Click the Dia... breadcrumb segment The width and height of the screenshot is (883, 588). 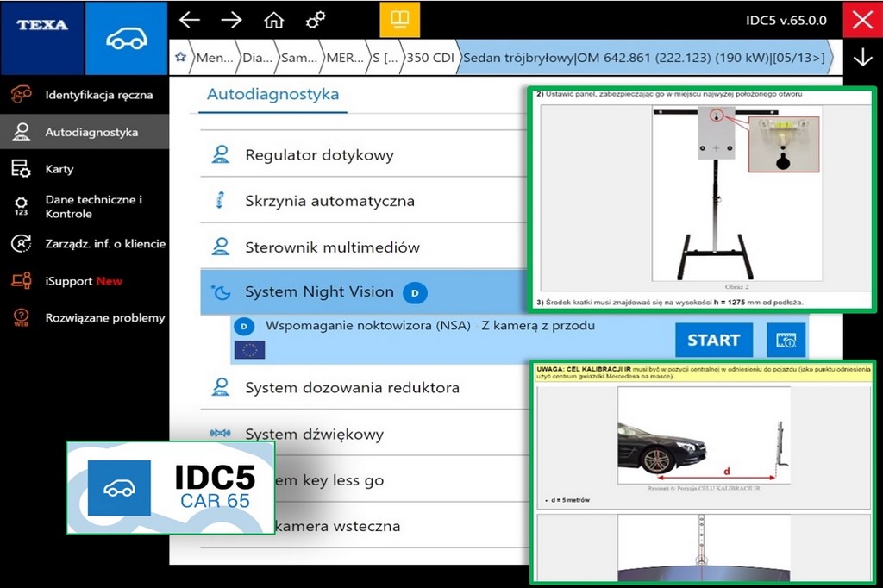[x=257, y=58]
